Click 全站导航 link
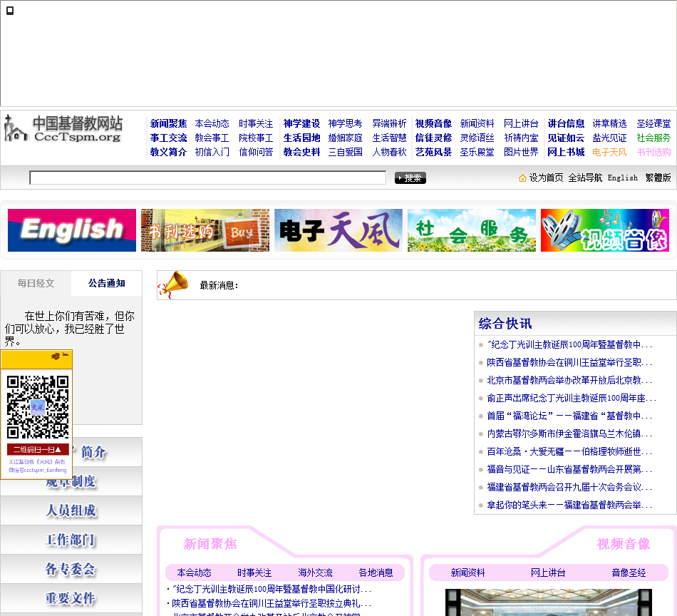The height and width of the screenshot is (616, 677). tap(585, 178)
